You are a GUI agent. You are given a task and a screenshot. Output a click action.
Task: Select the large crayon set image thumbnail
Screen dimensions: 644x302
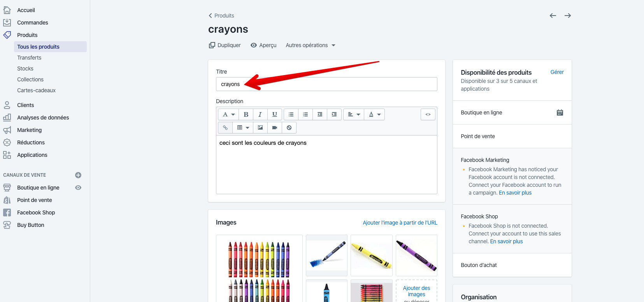tap(259, 269)
